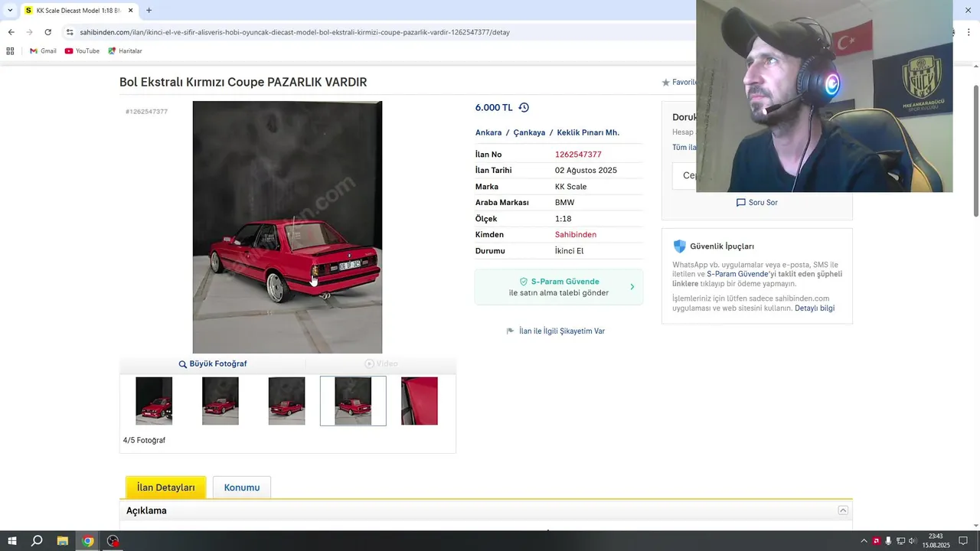980x551 pixels.
Task: Select the third photo thumbnail
Action: tap(286, 401)
